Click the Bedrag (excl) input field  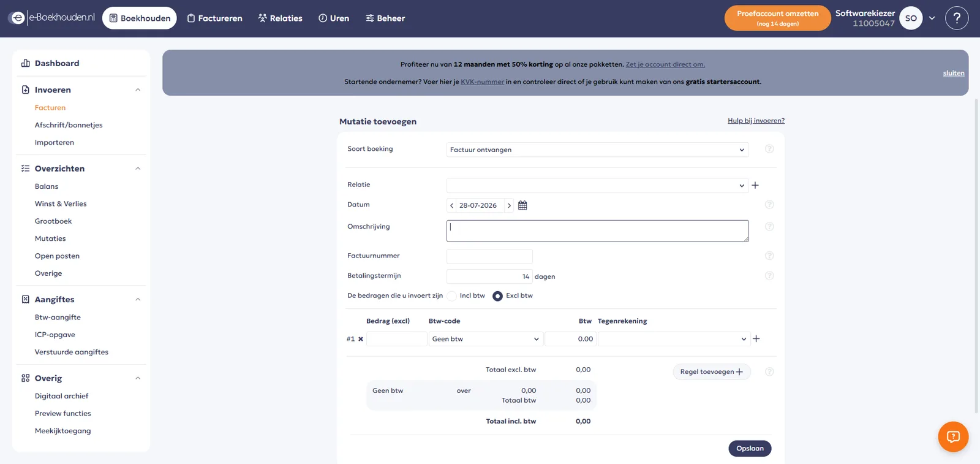(x=396, y=339)
